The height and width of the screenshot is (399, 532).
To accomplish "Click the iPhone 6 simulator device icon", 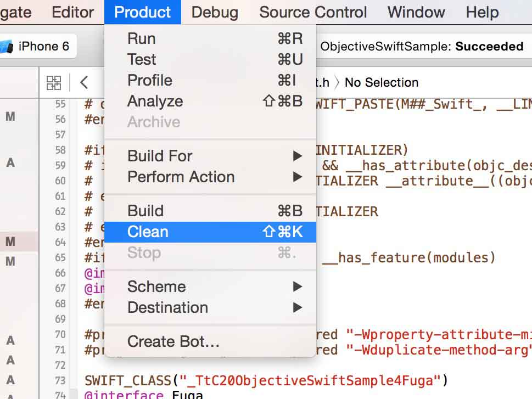I will pyautogui.click(x=7, y=47).
